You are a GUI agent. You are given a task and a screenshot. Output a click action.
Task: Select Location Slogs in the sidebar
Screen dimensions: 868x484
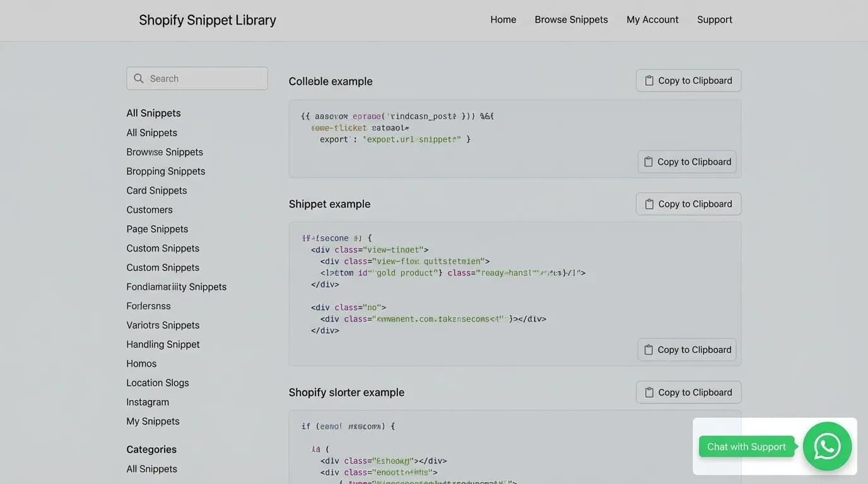(x=158, y=383)
